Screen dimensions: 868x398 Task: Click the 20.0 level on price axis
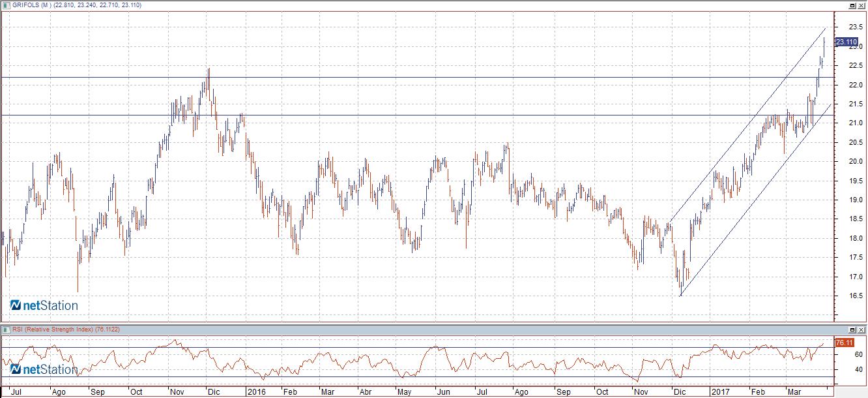(846, 162)
